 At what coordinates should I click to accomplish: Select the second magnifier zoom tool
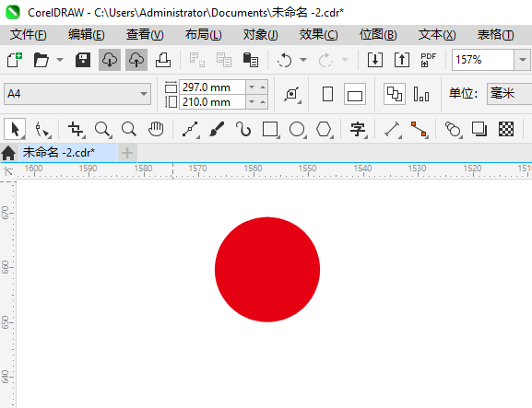pos(129,129)
